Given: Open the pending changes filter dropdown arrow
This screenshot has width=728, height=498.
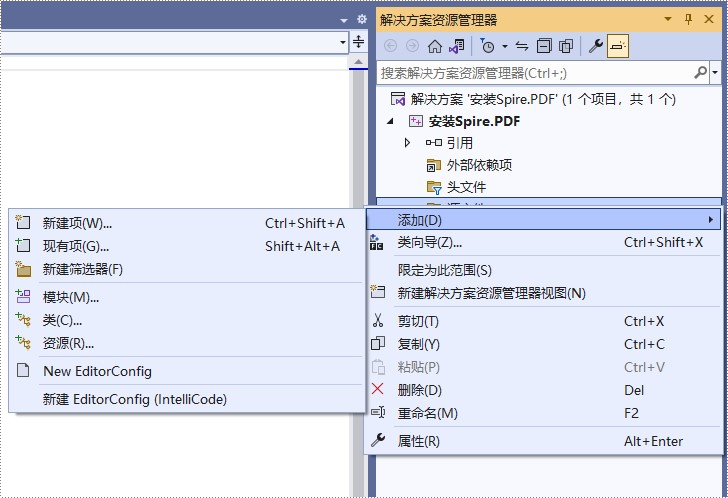Looking at the screenshot, I should pyautogui.click(x=505, y=46).
